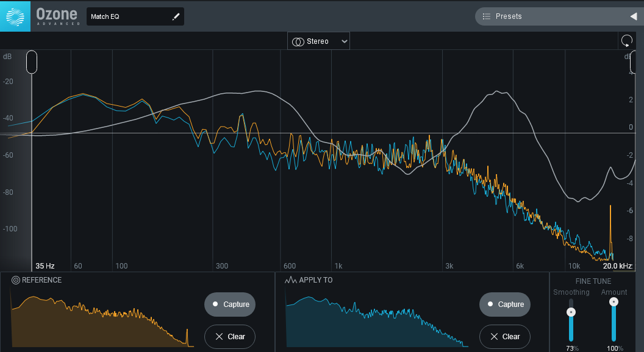
Task: Click the 73% smoothing value
Action: point(572,348)
